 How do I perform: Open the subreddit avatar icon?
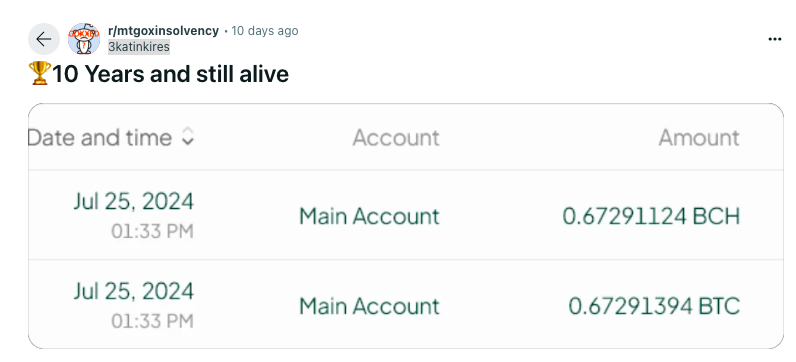coord(84,39)
